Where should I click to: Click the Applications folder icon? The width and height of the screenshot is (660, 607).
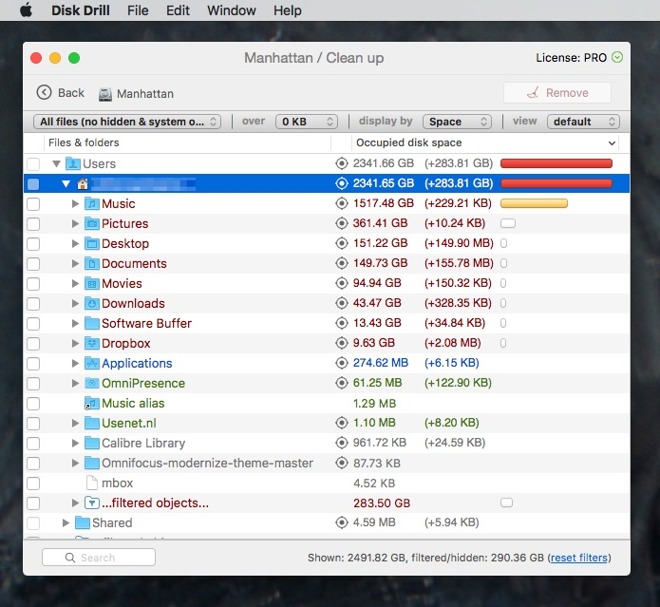pos(92,363)
